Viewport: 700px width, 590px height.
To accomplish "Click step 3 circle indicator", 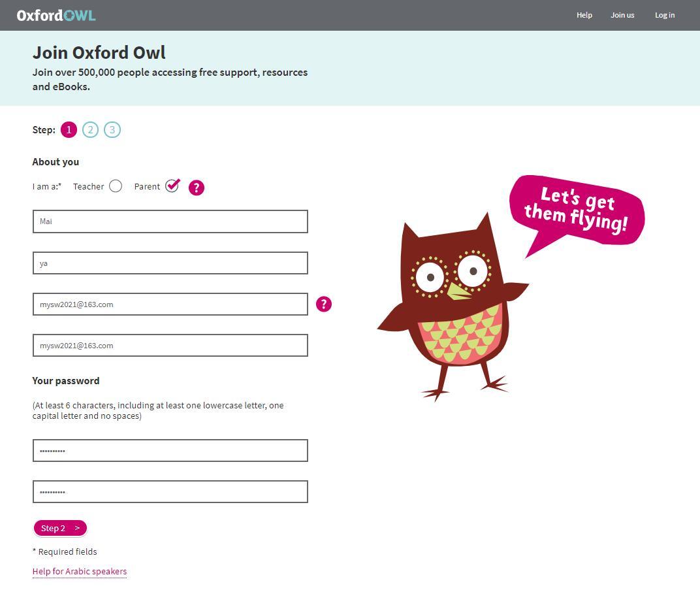I will coord(112,129).
